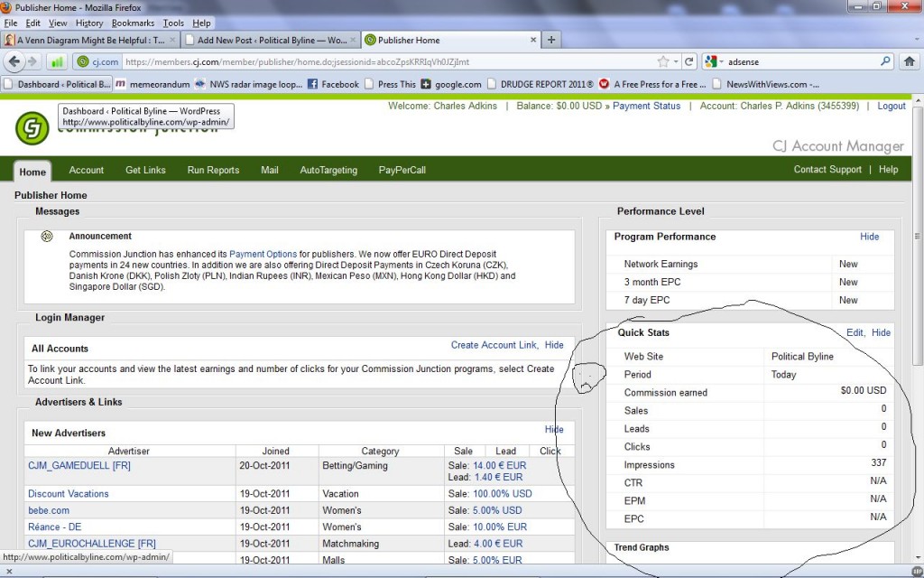Click the Payment Status link

coord(646,107)
